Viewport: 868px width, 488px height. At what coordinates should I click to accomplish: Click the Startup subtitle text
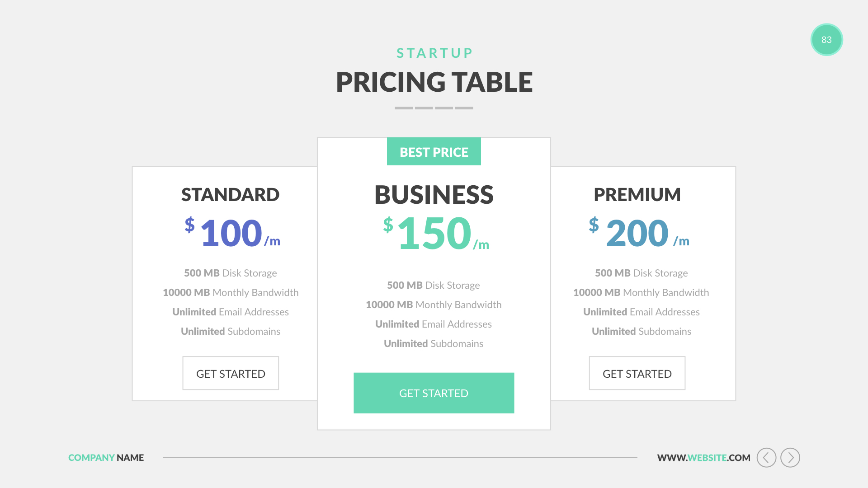point(434,53)
